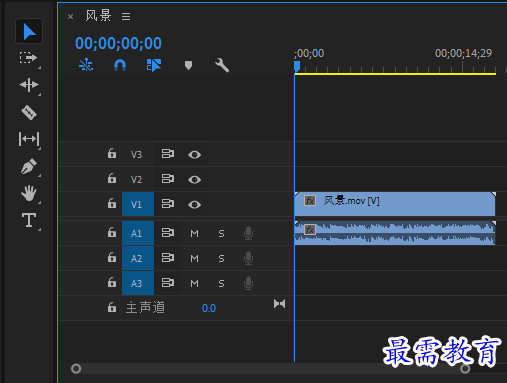
Task: Mute track A2 with M button
Action: click(x=194, y=259)
